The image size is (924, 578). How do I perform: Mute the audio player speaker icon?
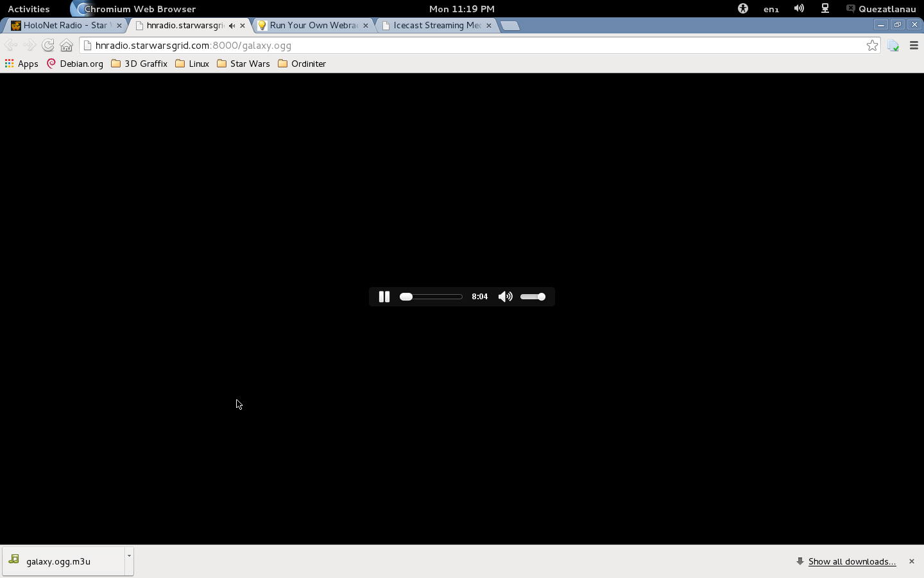coord(506,297)
